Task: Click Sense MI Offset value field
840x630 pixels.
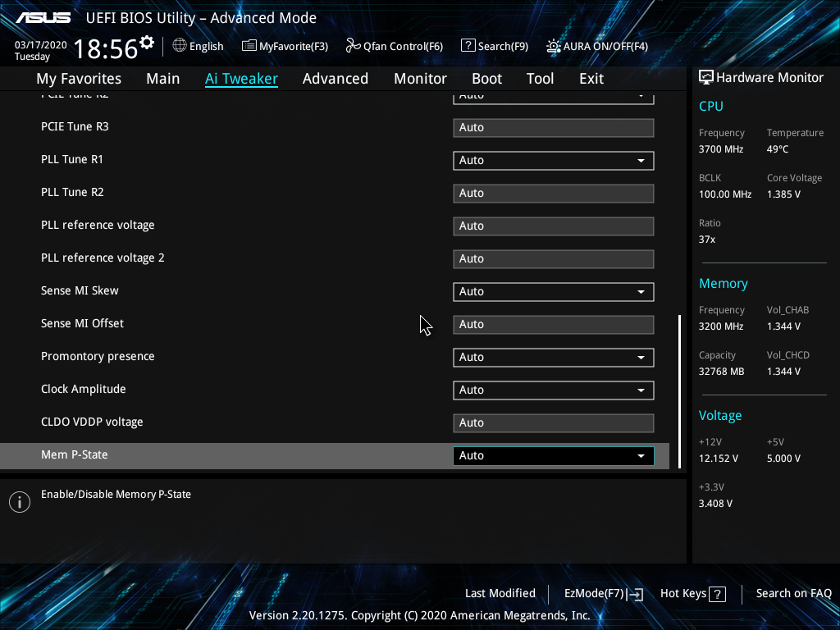Action: [x=554, y=325]
